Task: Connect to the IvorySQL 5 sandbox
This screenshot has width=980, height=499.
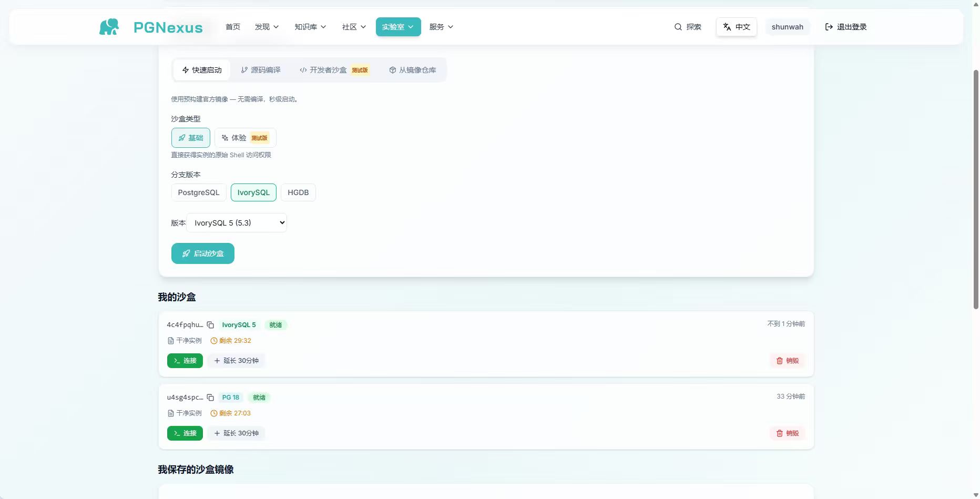Action: (185, 361)
